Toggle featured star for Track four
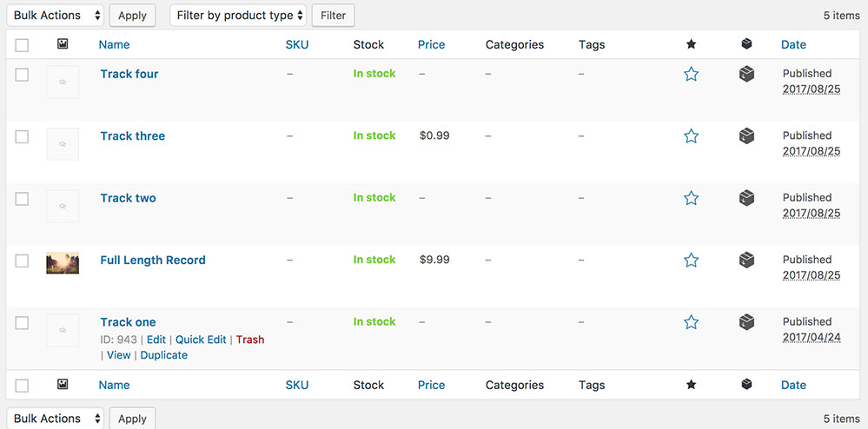Image resolution: width=868 pixels, height=429 pixels. pyautogui.click(x=691, y=74)
